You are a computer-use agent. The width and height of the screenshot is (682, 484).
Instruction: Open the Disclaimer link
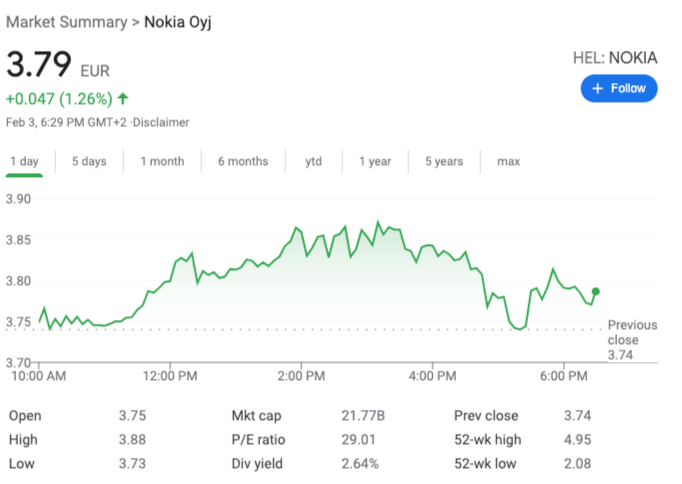[161, 122]
